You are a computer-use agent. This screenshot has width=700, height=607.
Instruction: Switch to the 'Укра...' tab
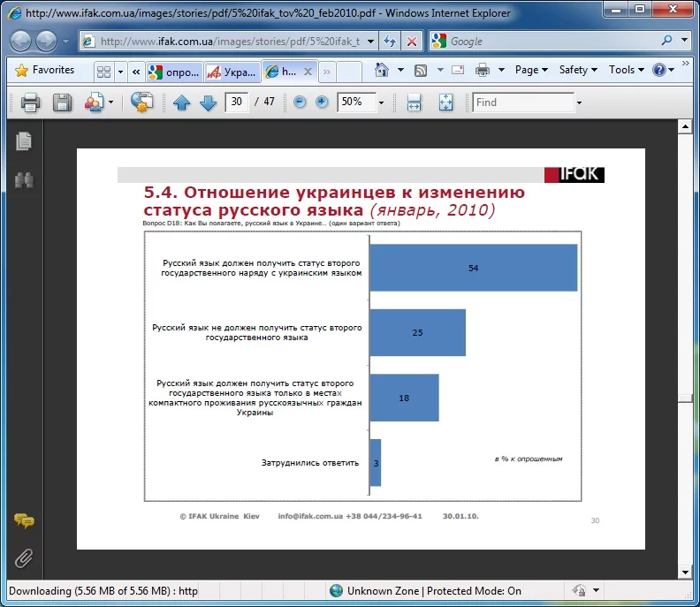pos(232,72)
